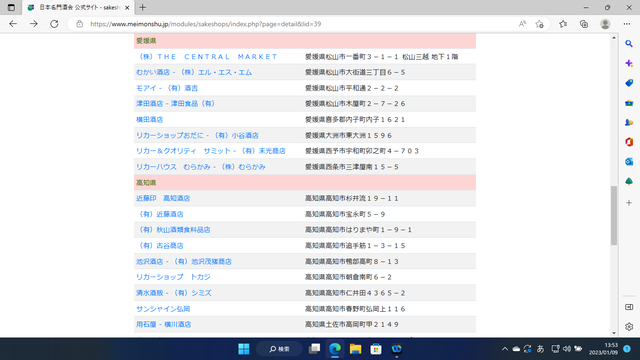Click scrollbar down arrow

point(614,333)
